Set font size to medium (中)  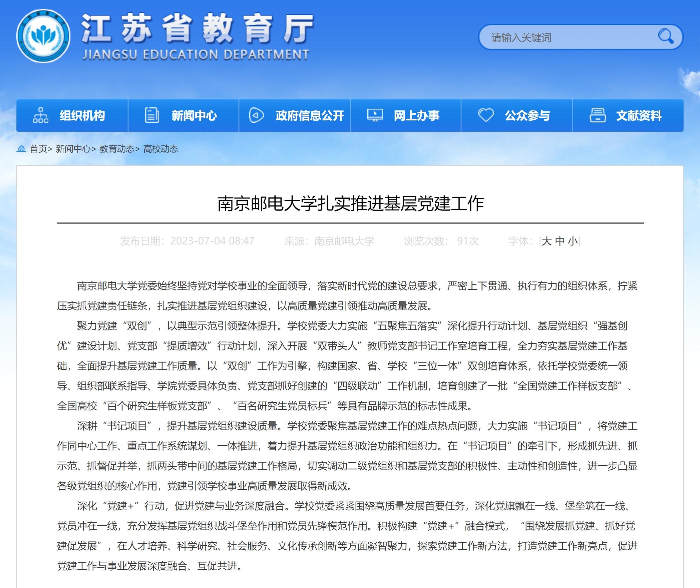tap(560, 241)
